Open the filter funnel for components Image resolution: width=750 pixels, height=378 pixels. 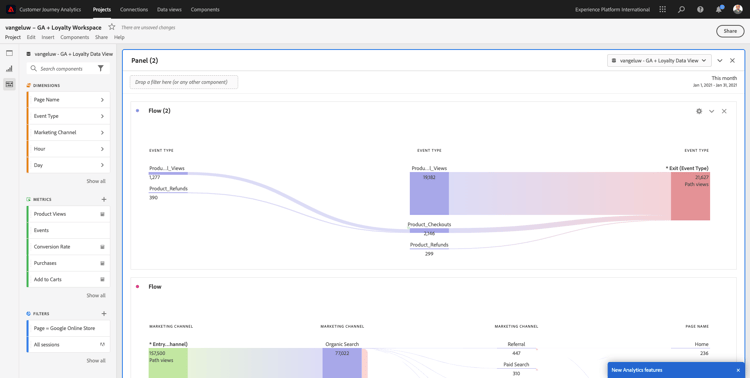[101, 68]
